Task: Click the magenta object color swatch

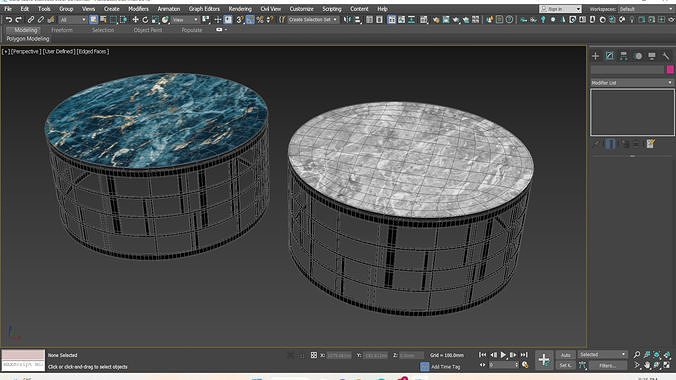Action: [670, 69]
